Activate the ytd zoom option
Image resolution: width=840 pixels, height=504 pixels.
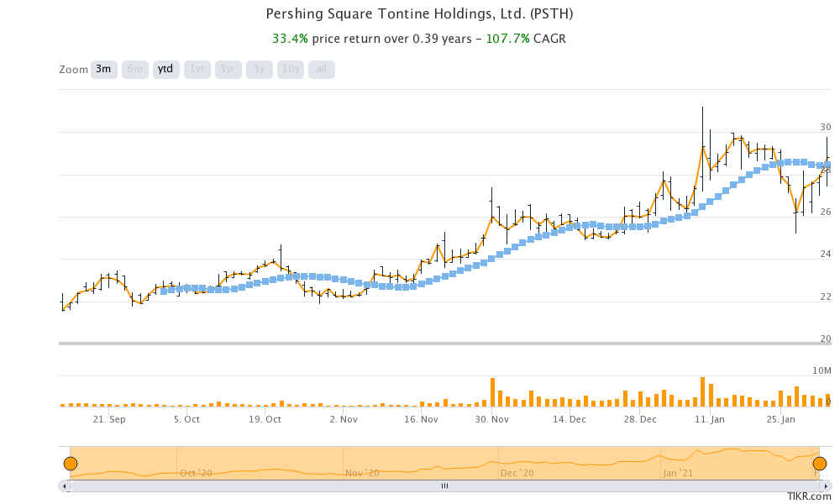pos(165,70)
